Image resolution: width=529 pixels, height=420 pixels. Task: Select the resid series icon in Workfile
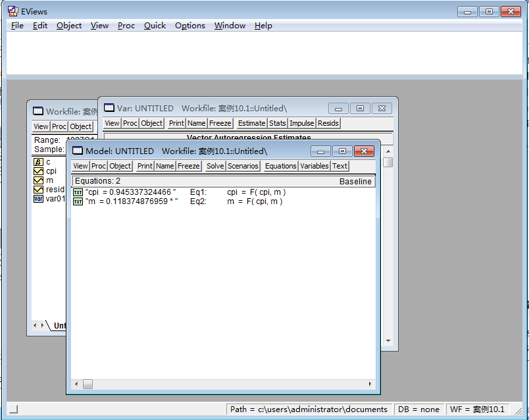(38, 190)
